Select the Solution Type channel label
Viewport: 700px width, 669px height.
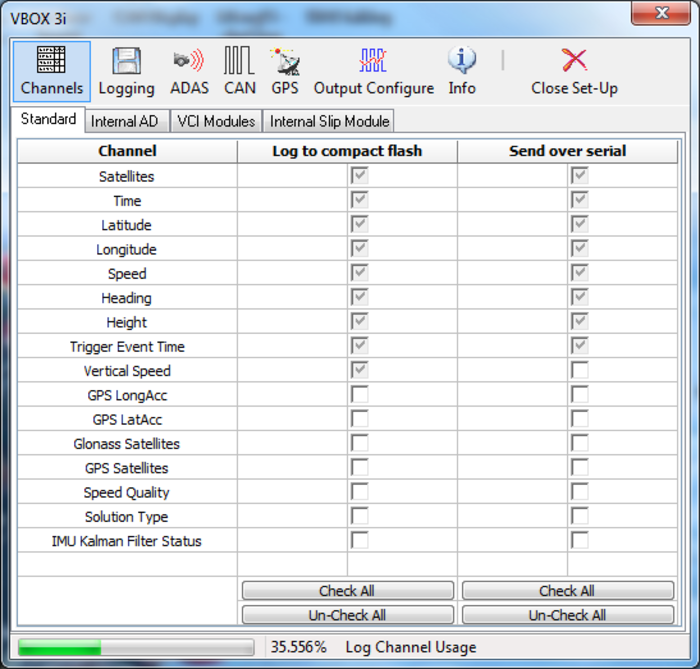pos(126,517)
